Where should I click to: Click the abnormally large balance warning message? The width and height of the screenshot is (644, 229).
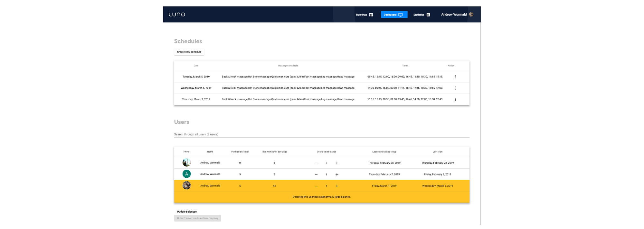(322, 197)
